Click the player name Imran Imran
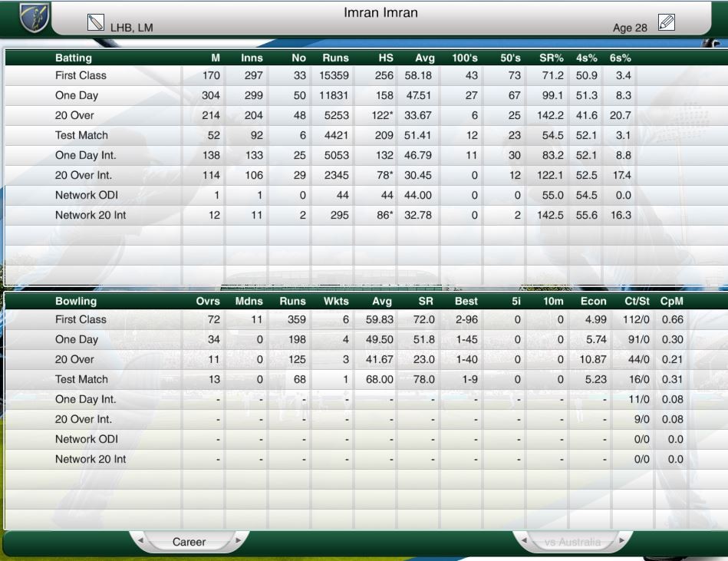Image resolution: width=728 pixels, height=561 pixels. (380, 12)
